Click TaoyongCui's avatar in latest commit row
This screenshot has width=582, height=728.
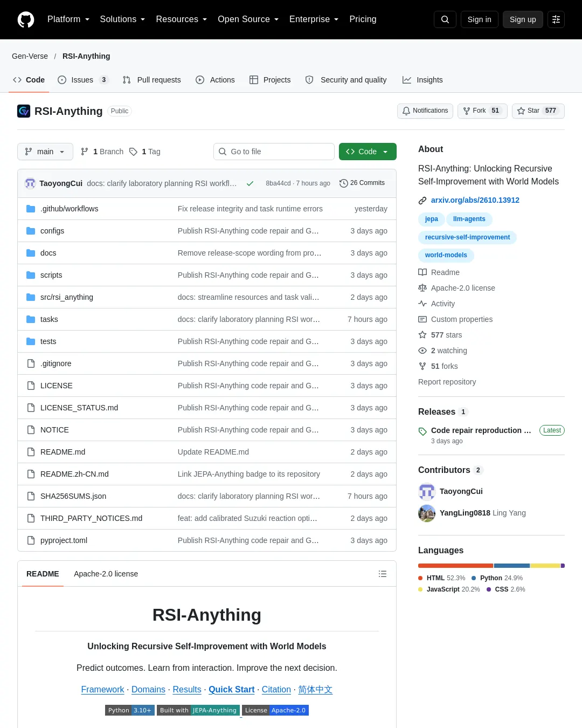point(30,183)
